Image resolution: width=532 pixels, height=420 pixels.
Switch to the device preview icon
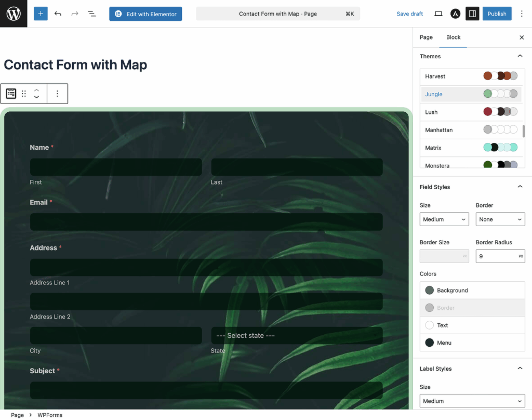pos(438,14)
